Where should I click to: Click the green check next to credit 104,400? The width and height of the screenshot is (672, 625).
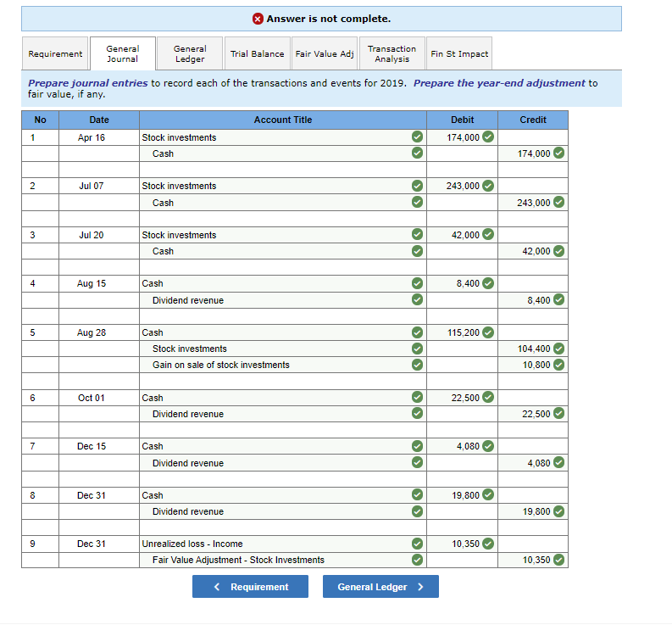[x=558, y=349]
